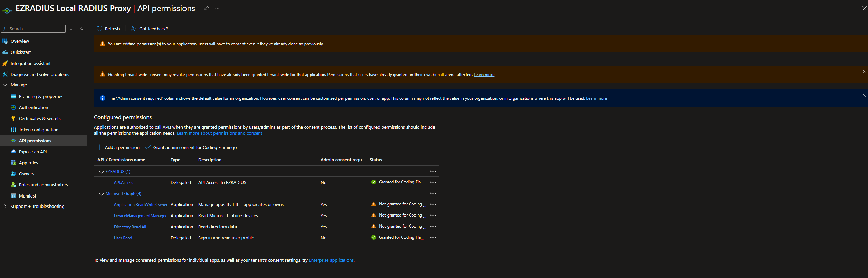Viewport: 868px width, 278px height.
Task: Open the more options menu for the Microsoft Graph group
Action: tap(433, 193)
